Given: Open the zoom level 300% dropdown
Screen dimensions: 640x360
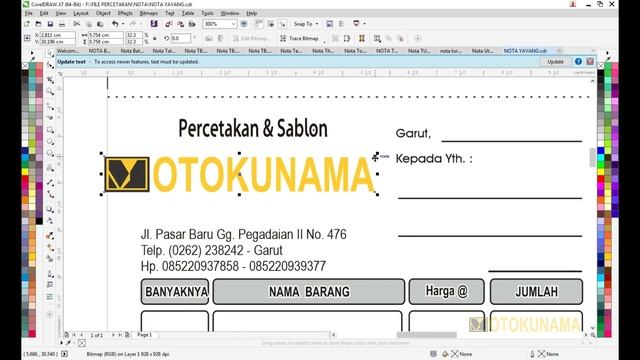Looking at the screenshot, I should [x=233, y=24].
